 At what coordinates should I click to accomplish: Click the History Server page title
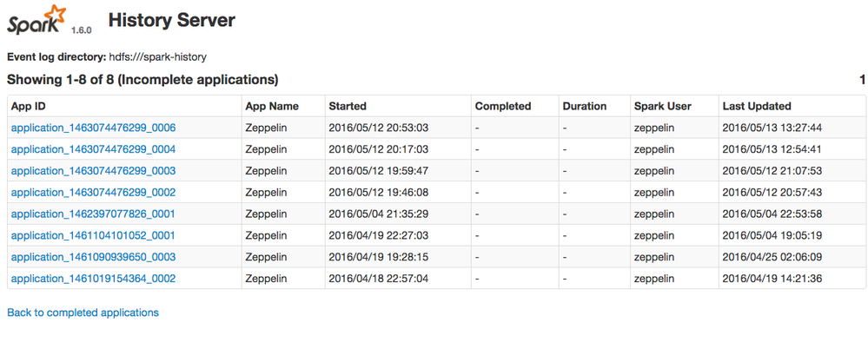tap(171, 19)
